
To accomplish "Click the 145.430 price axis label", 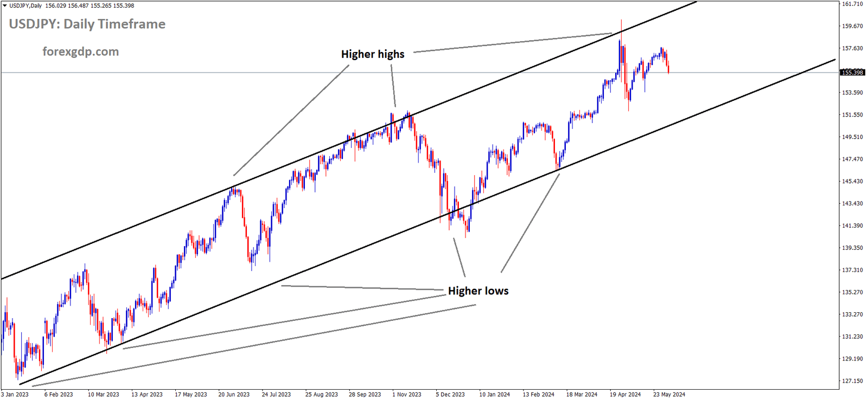I will point(852,182).
